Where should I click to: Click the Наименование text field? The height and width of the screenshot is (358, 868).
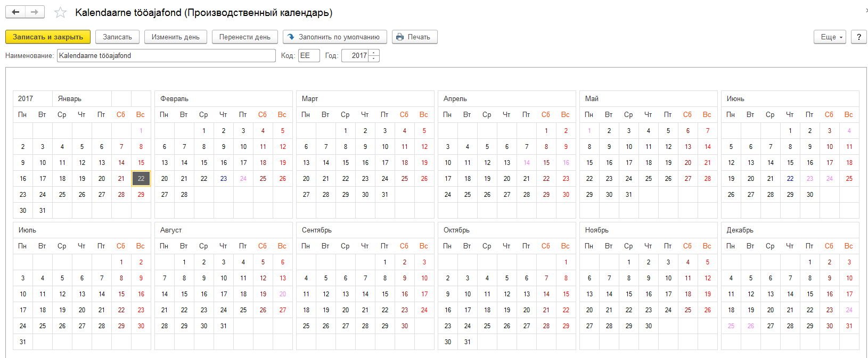click(166, 56)
